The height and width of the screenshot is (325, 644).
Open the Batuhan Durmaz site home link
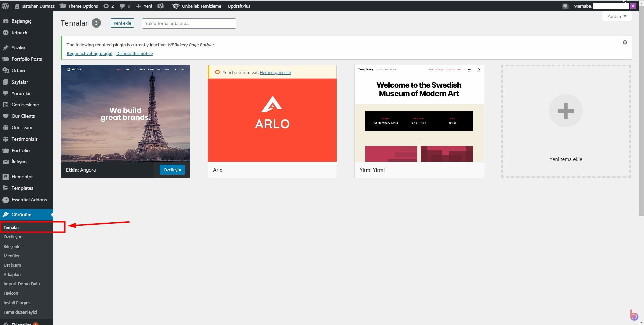click(34, 6)
